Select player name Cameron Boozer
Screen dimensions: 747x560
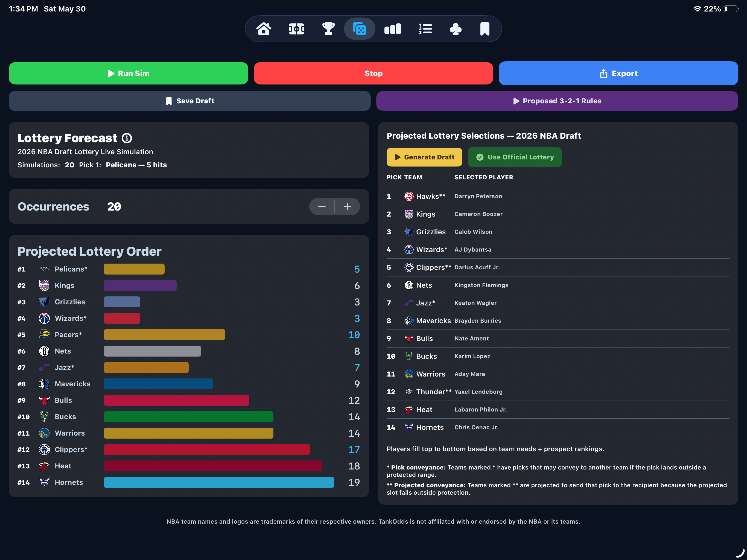point(478,214)
